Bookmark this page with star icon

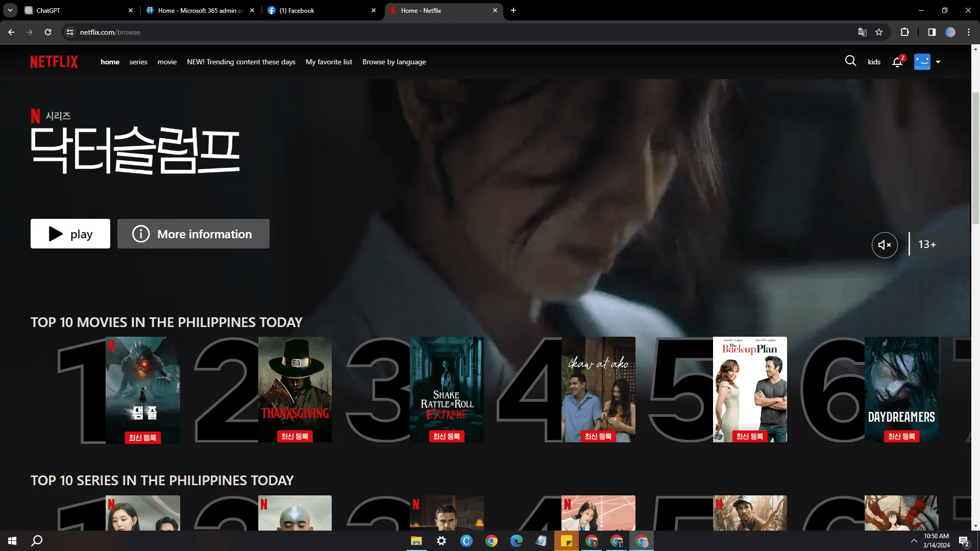click(x=879, y=32)
